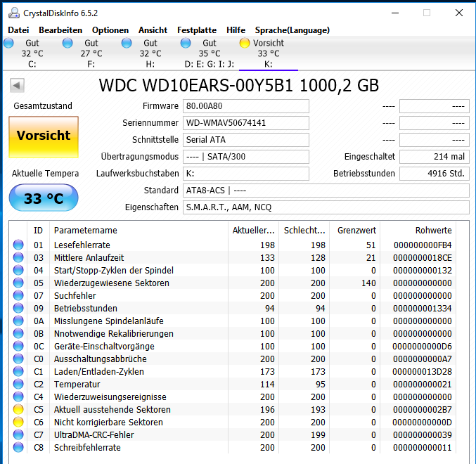
Task: Open the Bearbeiten menu
Action: (x=60, y=30)
